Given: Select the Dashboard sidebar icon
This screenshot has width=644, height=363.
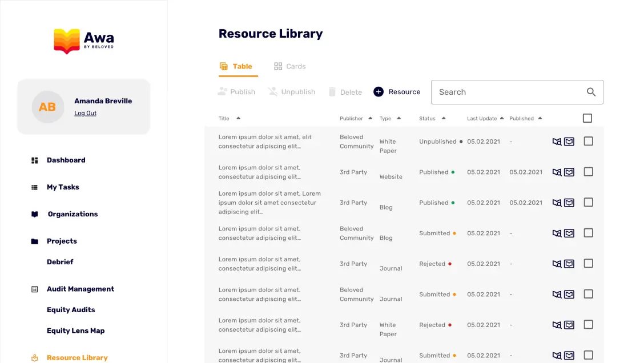Looking at the screenshot, I should click(x=34, y=160).
